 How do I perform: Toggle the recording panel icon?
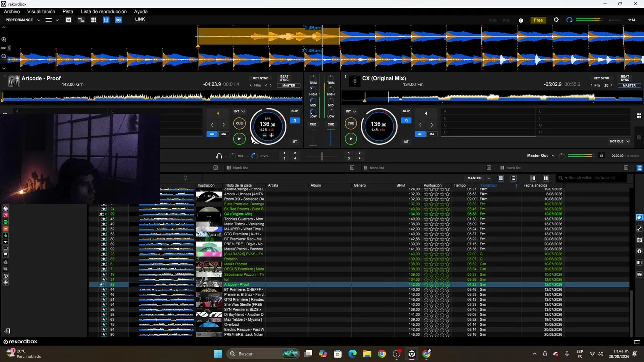tap(118, 20)
